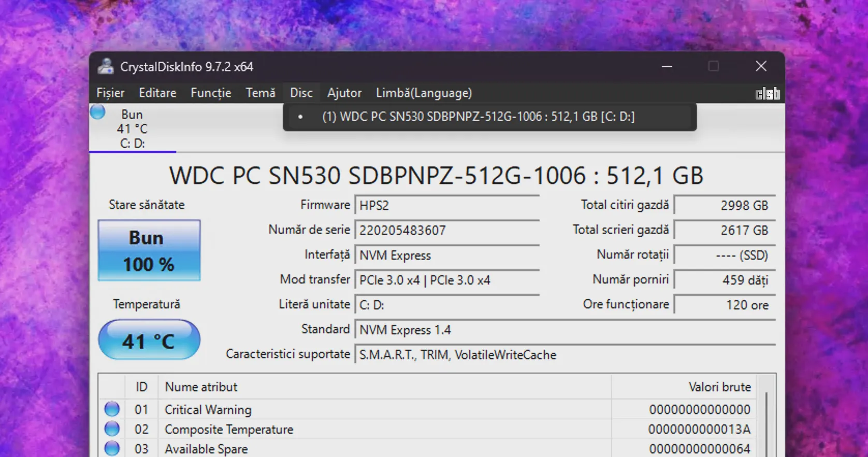Click the Număr rotații value ---- (SSD)
This screenshot has height=457, width=868.
[725, 255]
